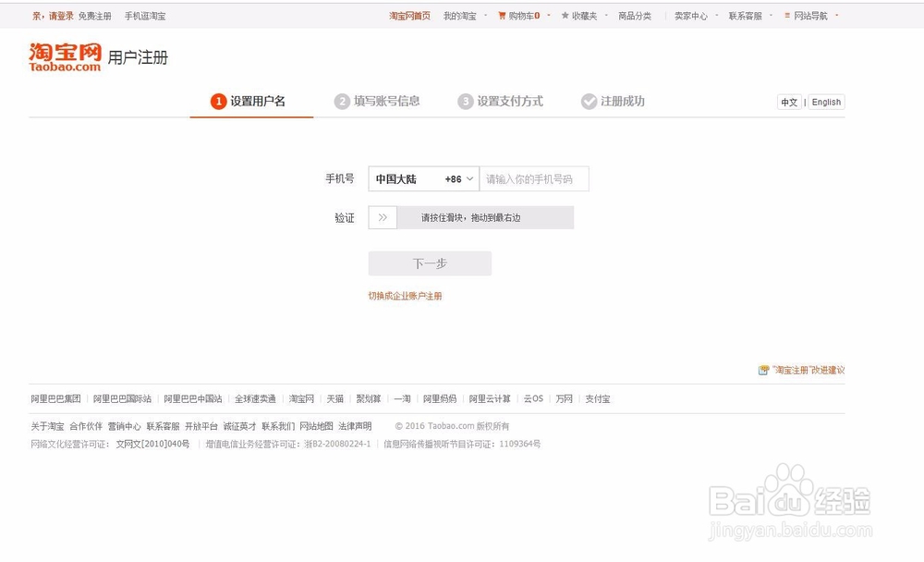Open the 天猫 footer link
Screen dimensions: 924x562
(x=335, y=399)
